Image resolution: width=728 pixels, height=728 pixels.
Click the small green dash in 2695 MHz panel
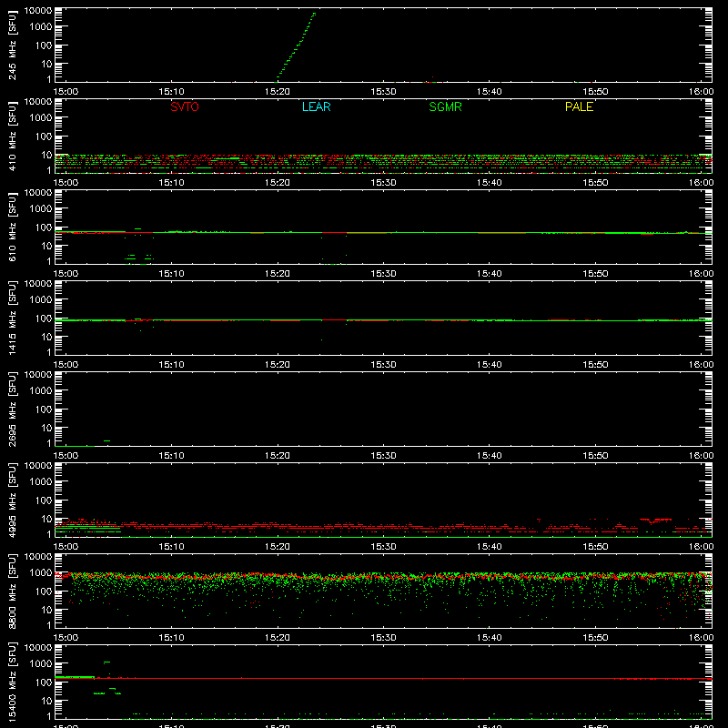click(106, 440)
